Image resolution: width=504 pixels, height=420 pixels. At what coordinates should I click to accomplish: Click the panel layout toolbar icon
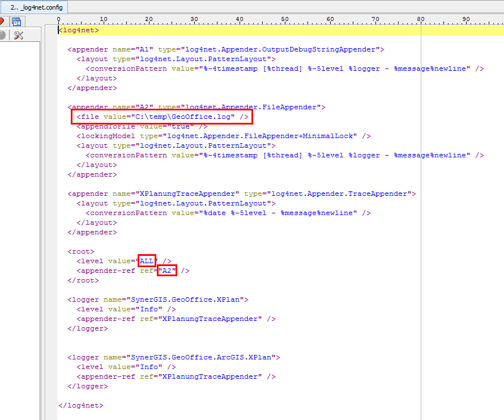(18, 21)
